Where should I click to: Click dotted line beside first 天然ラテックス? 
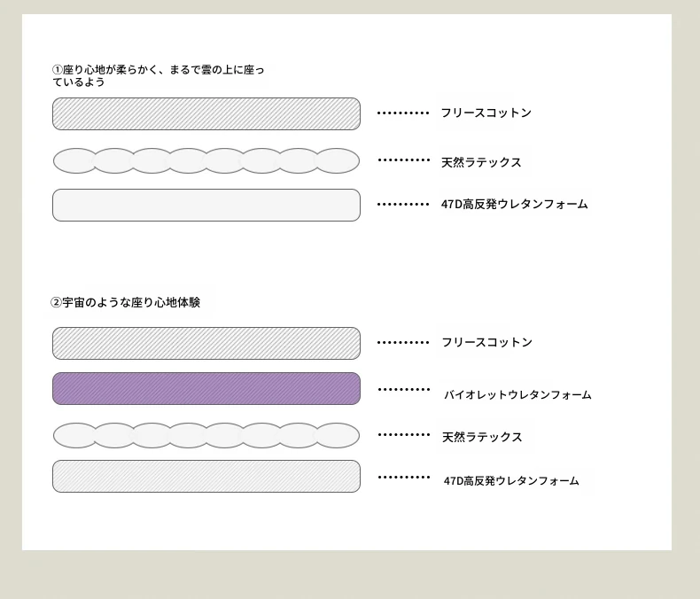pyautogui.click(x=403, y=159)
